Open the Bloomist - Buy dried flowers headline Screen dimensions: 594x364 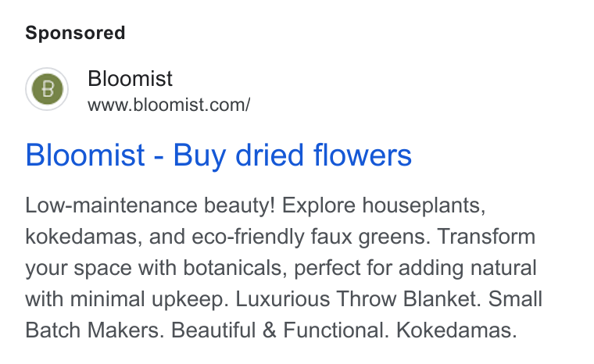pos(219,155)
